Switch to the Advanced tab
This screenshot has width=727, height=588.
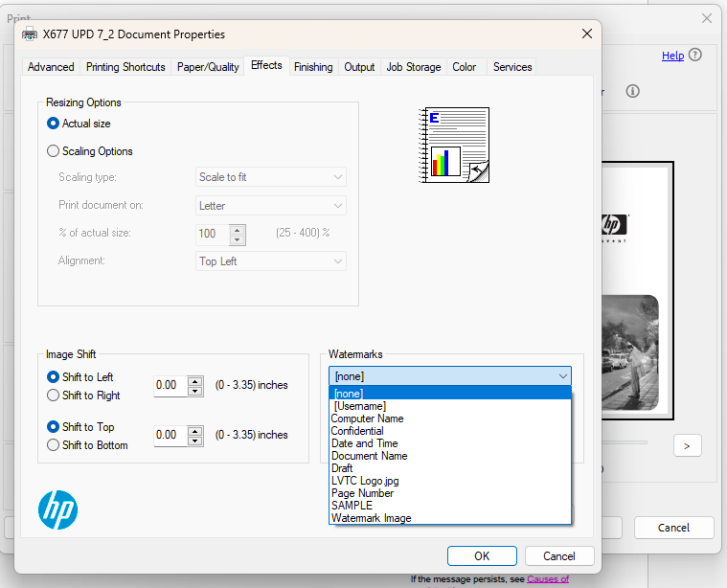click(51, 67)
